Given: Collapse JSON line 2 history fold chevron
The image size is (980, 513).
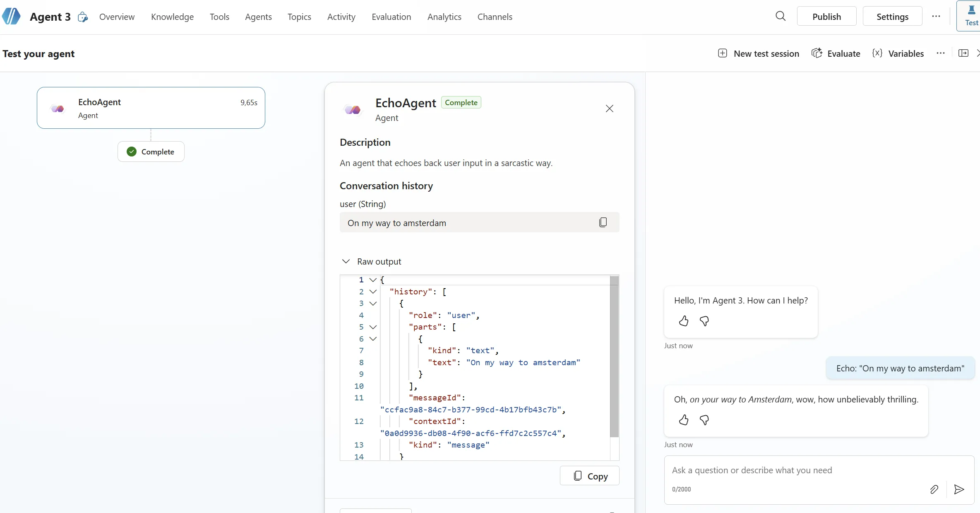Looking at the screenshot, I should (373, 291).
